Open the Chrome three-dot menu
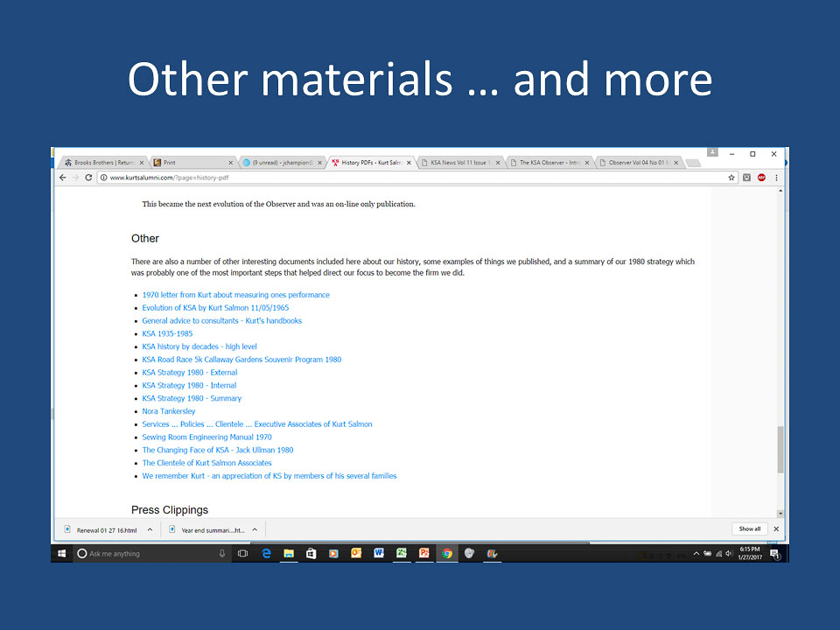This screenshot has width=840, height=630. (x=776, y=178)
